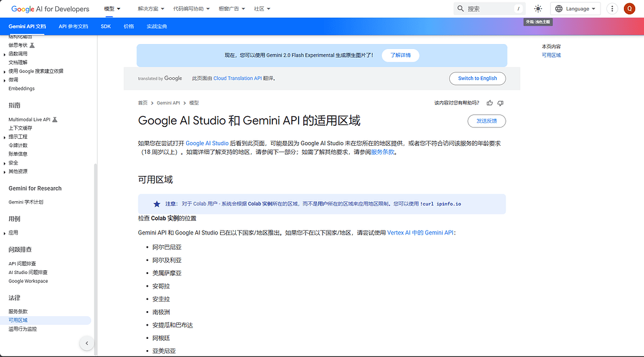Open 令牌计数 in the sidebar
644x357 pixels.
tap(18, 146)
